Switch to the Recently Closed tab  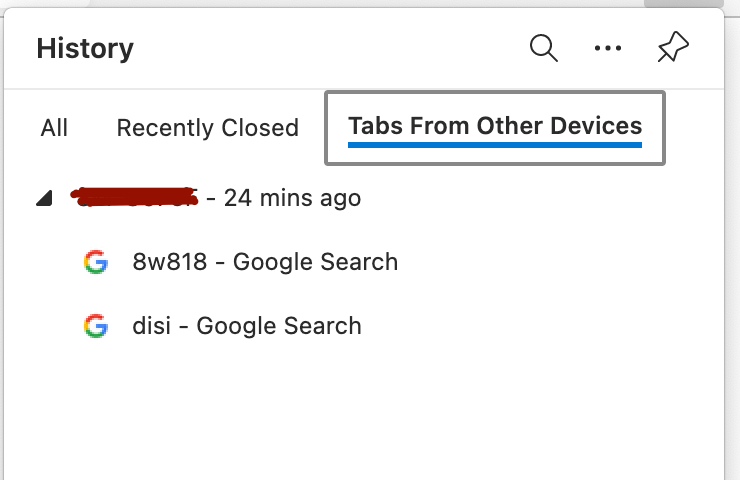pos(208,128)
